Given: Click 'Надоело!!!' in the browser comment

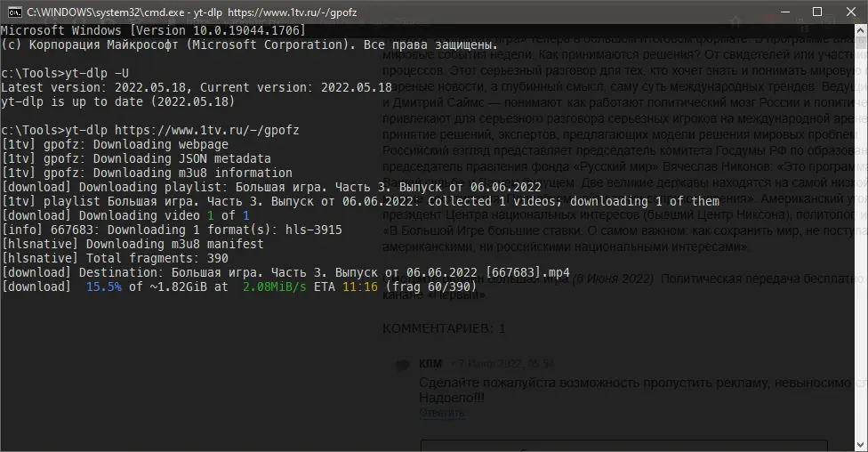Looking at the screenshot, I should coord(452,398).
